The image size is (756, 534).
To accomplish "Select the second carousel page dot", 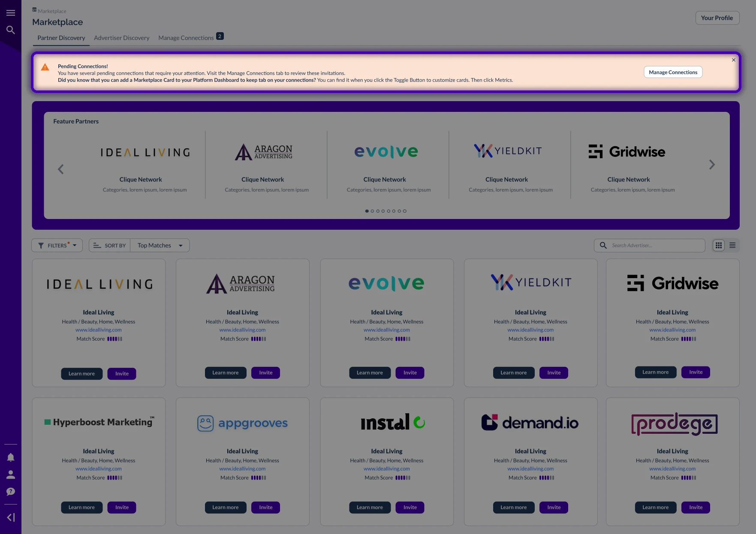I will point(372,211).
